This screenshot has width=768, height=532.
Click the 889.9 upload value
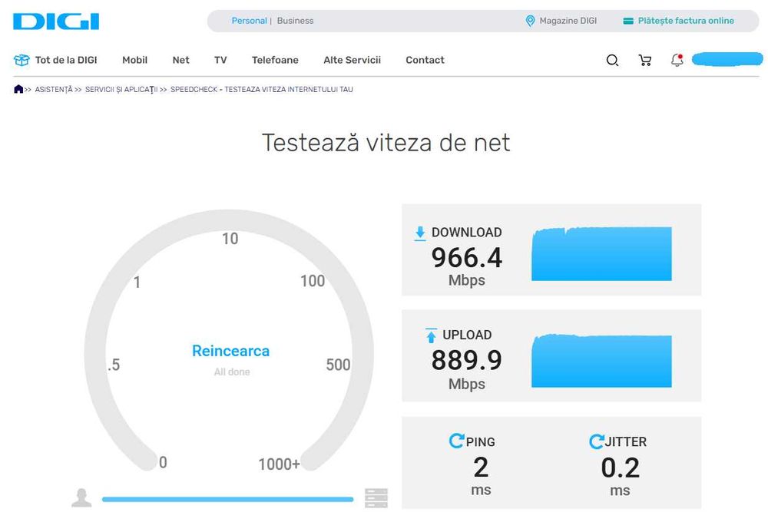(x=467, y=361)
